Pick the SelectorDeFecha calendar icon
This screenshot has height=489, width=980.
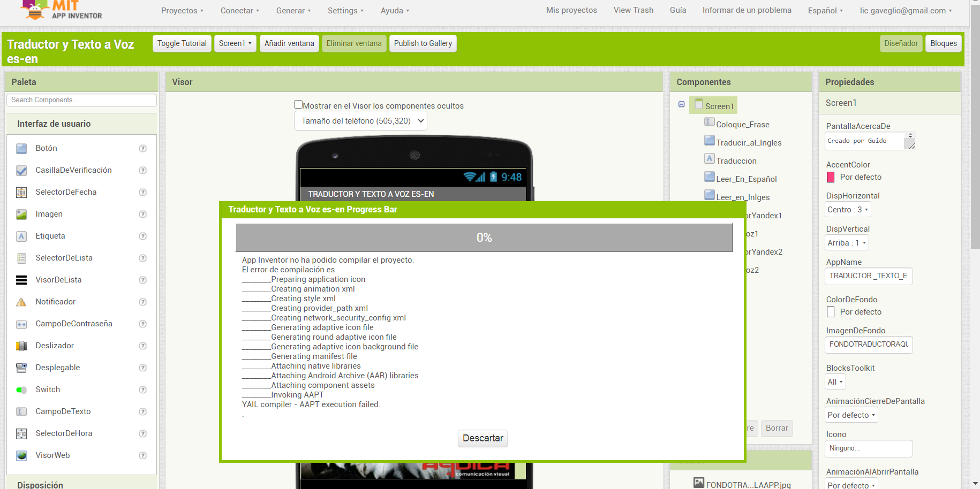(x=21, y=193)
